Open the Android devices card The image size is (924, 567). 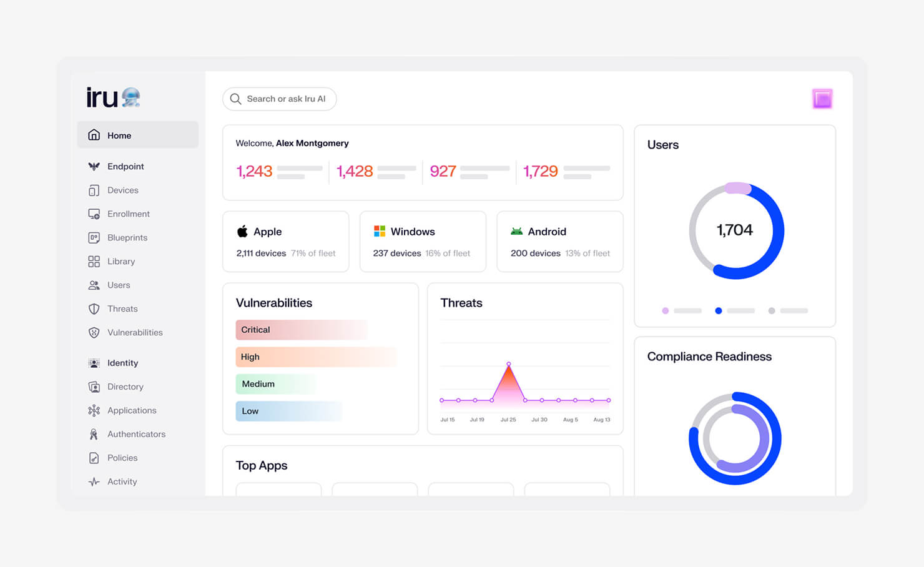tap(560, 242)
